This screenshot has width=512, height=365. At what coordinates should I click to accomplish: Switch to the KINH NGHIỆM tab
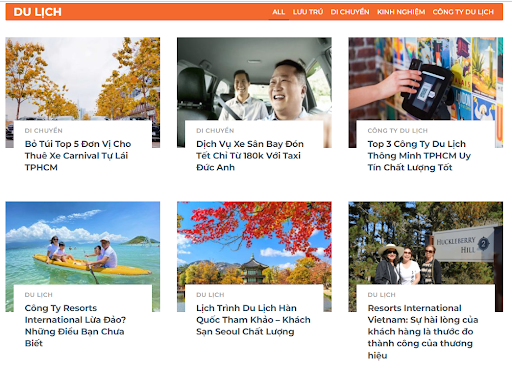[401, 12]
